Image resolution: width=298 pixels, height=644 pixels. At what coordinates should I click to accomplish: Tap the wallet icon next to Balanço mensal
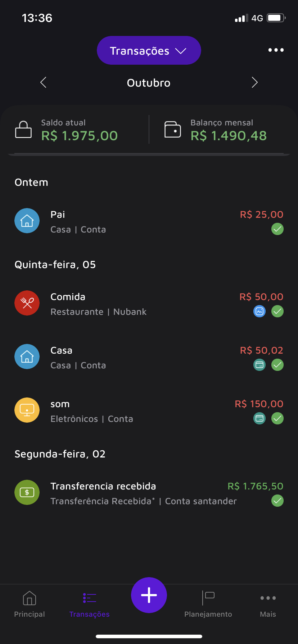[173, 129]
